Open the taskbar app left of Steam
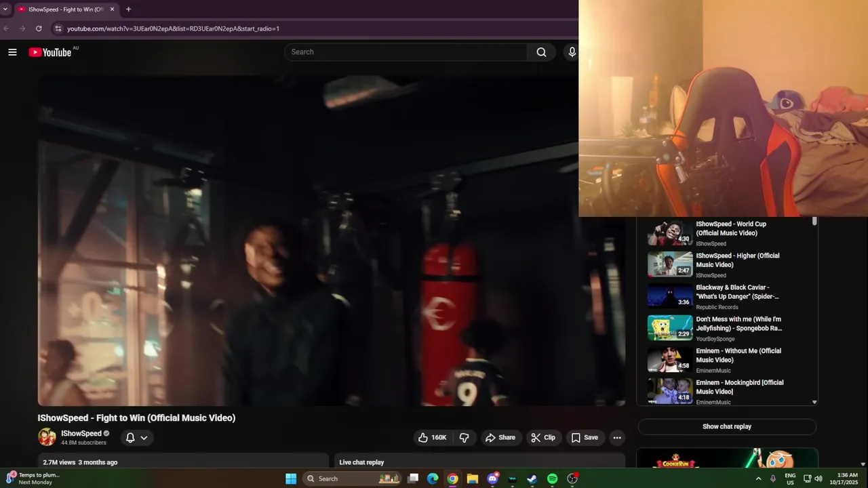Viewport: 868px width, 488px height. [x=513, y=479]
